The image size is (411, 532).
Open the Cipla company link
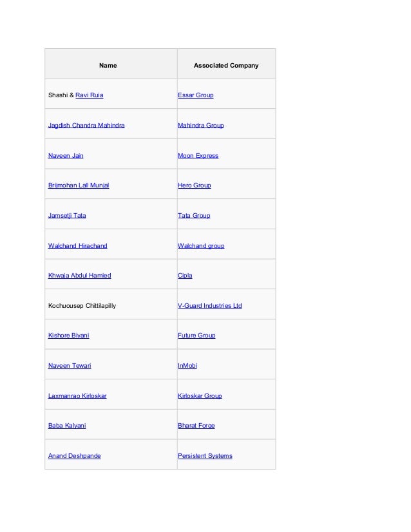pos(185,276)
